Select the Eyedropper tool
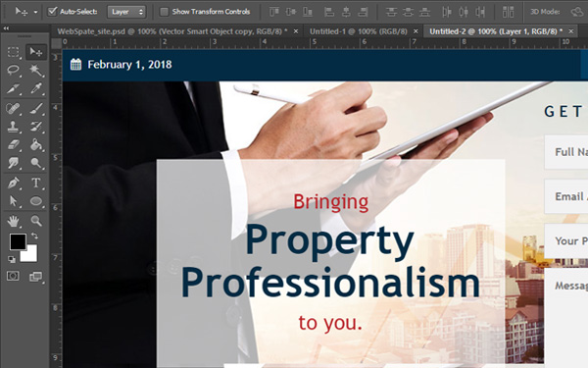This screenshot has height=368, width=588. click(x=36, y=88)
